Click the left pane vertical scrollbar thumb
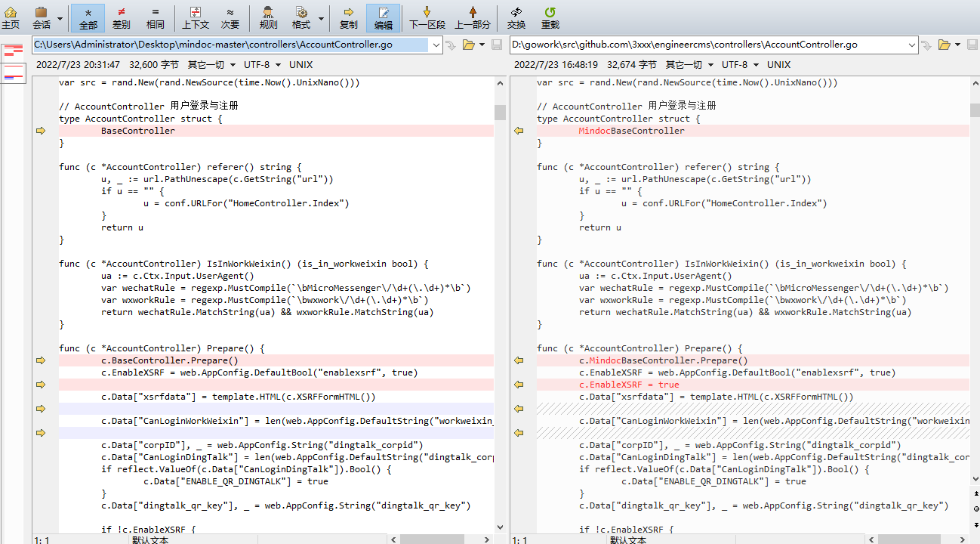Image resolution: width=980 pixels, height=544 pixels. pyautogui.click(x=500, y=113)
